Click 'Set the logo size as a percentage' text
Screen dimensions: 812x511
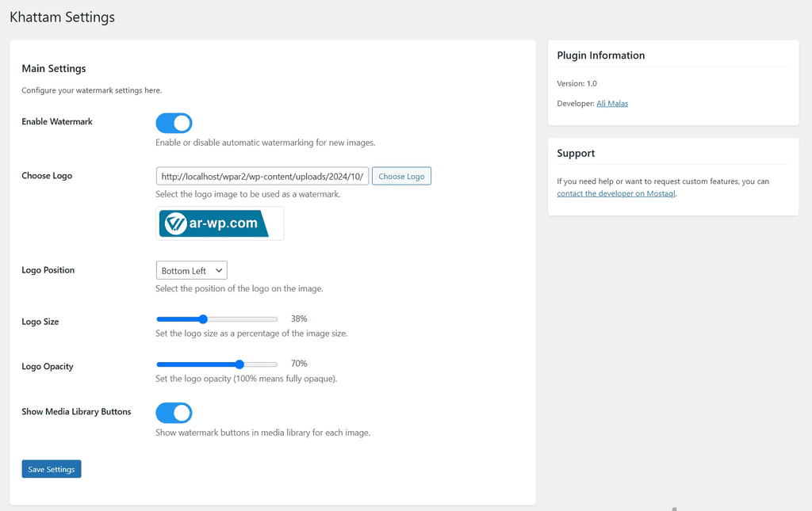[251, 333]
